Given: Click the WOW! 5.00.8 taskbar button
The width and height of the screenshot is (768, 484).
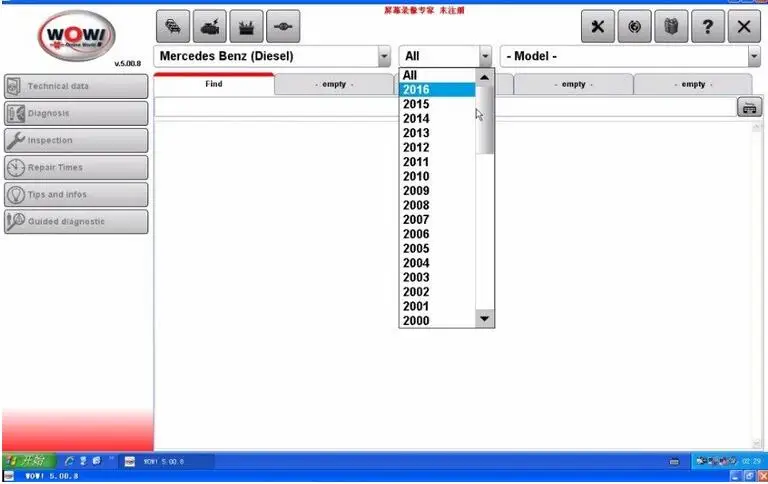Looking at the screenshot, I should click(167, 461).
